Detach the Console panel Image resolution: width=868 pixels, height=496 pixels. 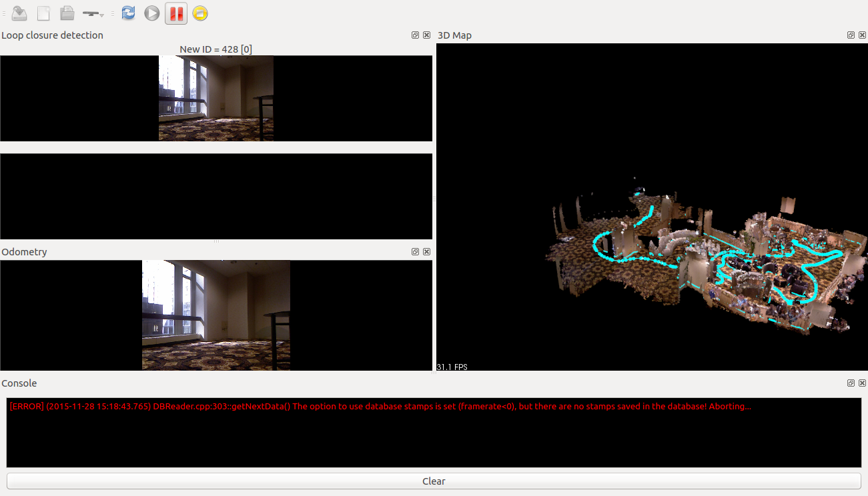click(x=851, y=383)
